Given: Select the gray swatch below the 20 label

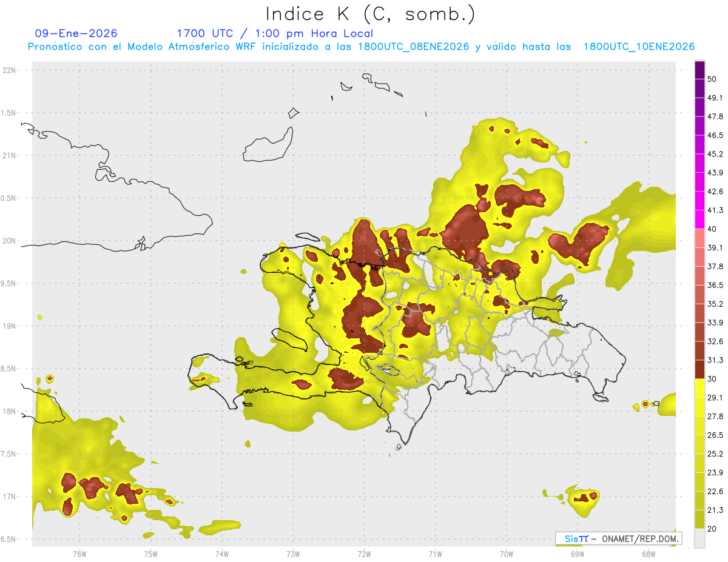Looking at the screenshot, I should pos(699,538).
